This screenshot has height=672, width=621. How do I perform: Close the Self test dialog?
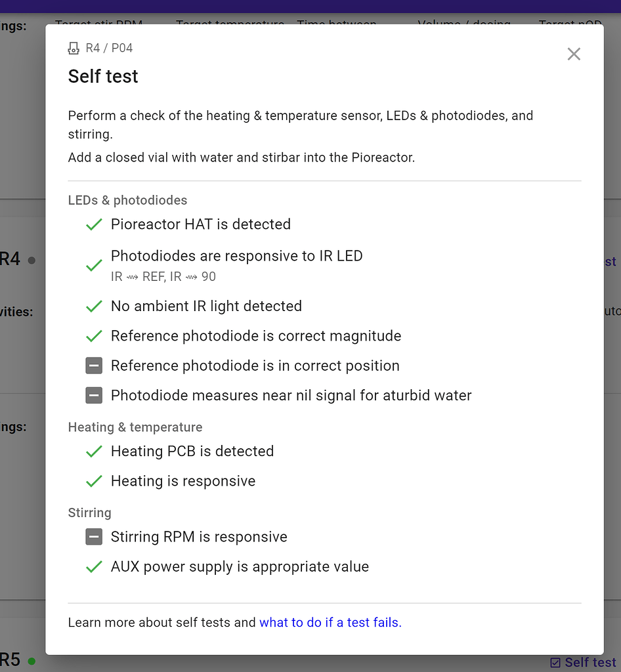[x=574, y=54]
